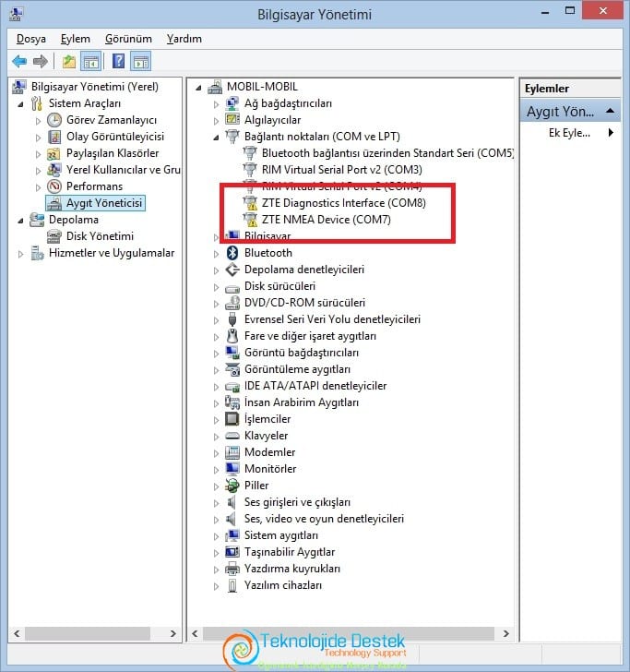Open Ek Eylemler submenu in actions pane
630x672 pixels.
pyautogui.click(x=570, y=133)
